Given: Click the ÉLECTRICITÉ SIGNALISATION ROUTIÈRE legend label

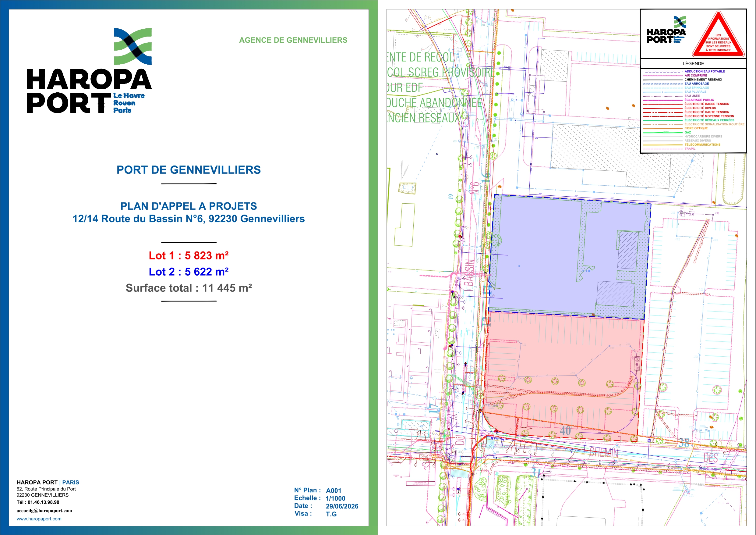Looking at the screenshot, I should click(x=715, y=124).
